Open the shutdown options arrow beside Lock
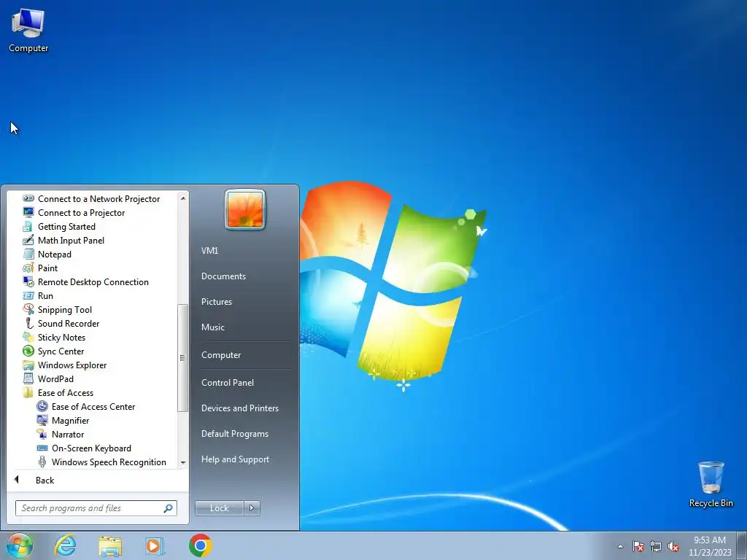747x560 pixels. tap(252, 507)
